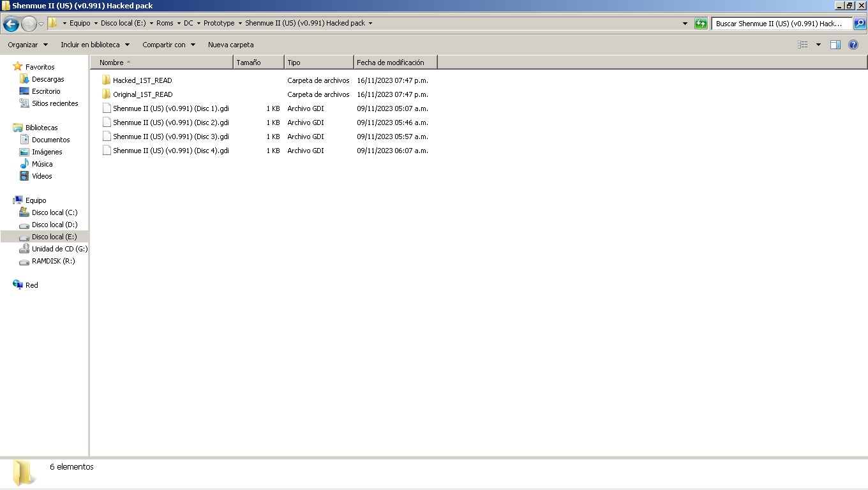This screenshot has height=490, width=868.
Task: Select Equipo in the navigation pane
Action: 36,200
